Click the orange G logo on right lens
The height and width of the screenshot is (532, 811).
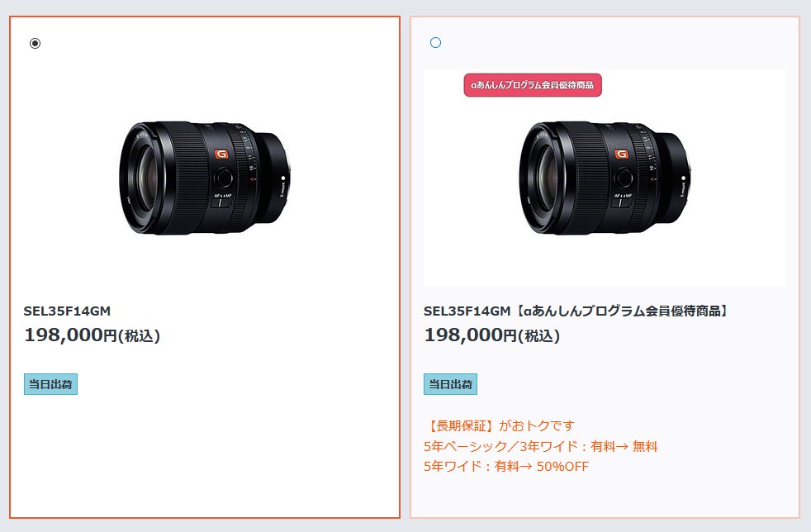pyautogui.click(x=621, y=154)
